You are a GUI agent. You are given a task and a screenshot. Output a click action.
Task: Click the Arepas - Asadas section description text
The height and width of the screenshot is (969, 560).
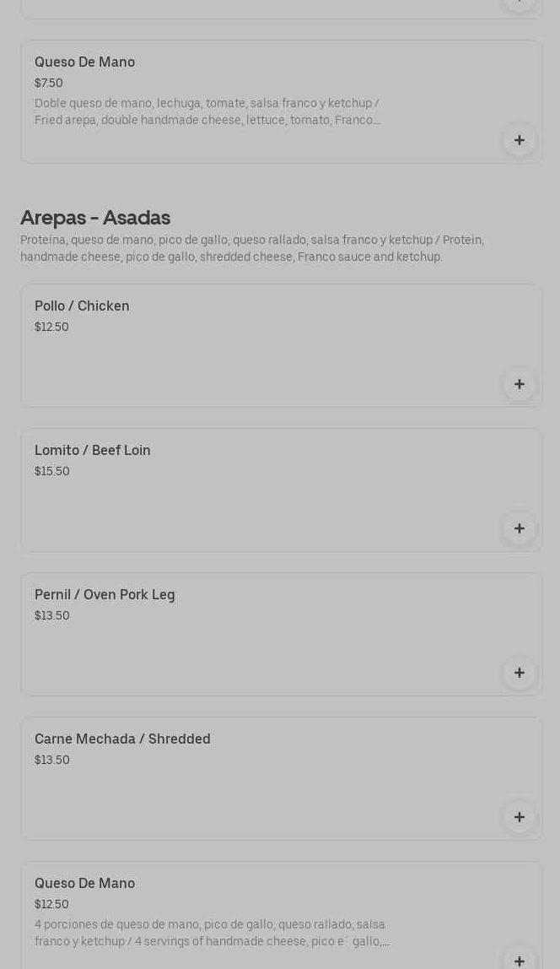[x=251, y=249]
